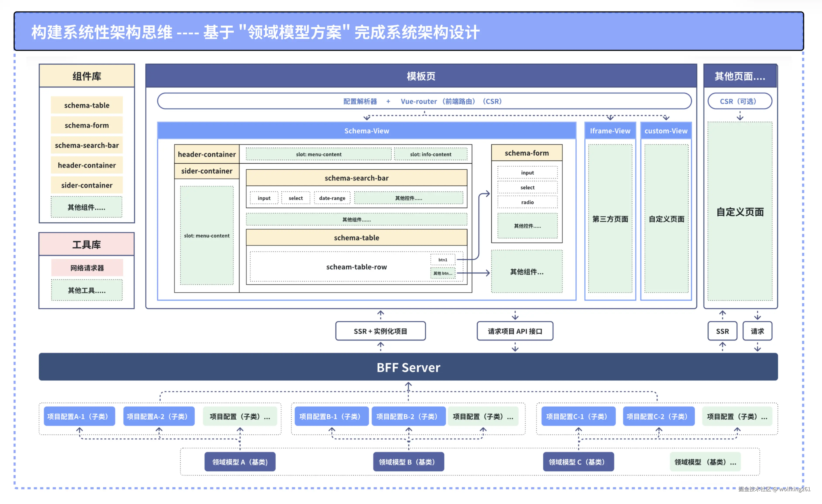Click the CSR（可选）pill
The height and width of the screenshot is (504, 822).
click(740, 101)
